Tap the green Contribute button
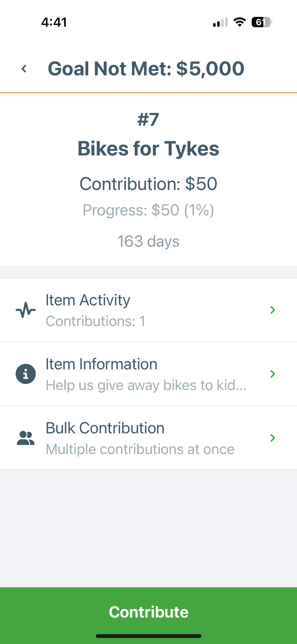Image resolution: width=297 pixels, height=644 pixels. (148, 612)
